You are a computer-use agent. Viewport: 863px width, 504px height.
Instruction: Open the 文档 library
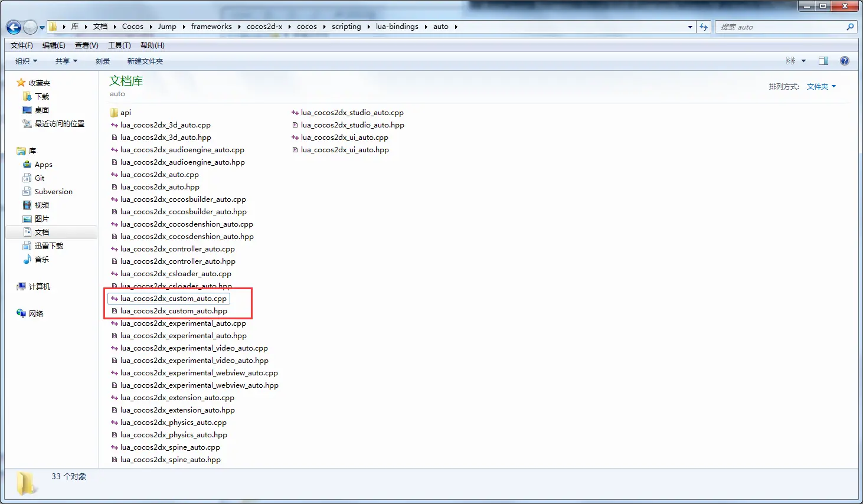(x=42, y=233)
